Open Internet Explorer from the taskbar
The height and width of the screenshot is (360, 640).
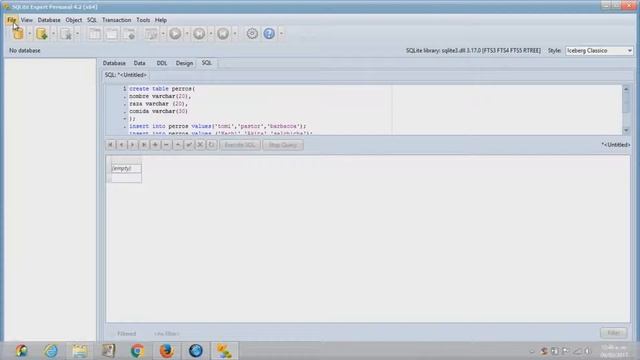[51, 351]
